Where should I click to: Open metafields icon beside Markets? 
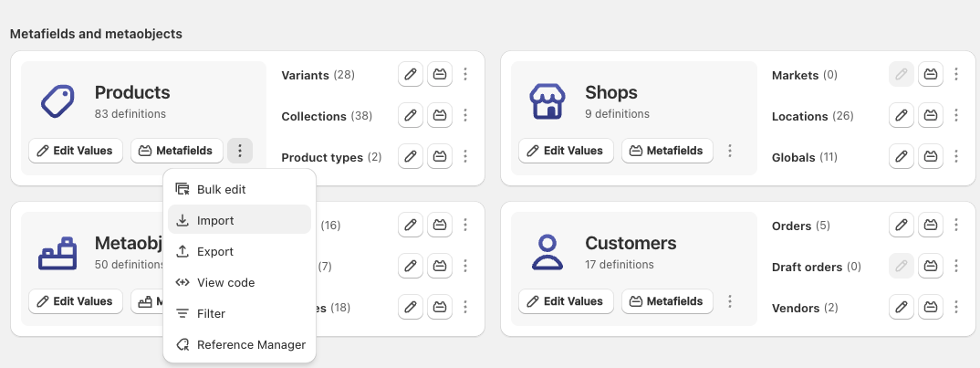(930, 74)
